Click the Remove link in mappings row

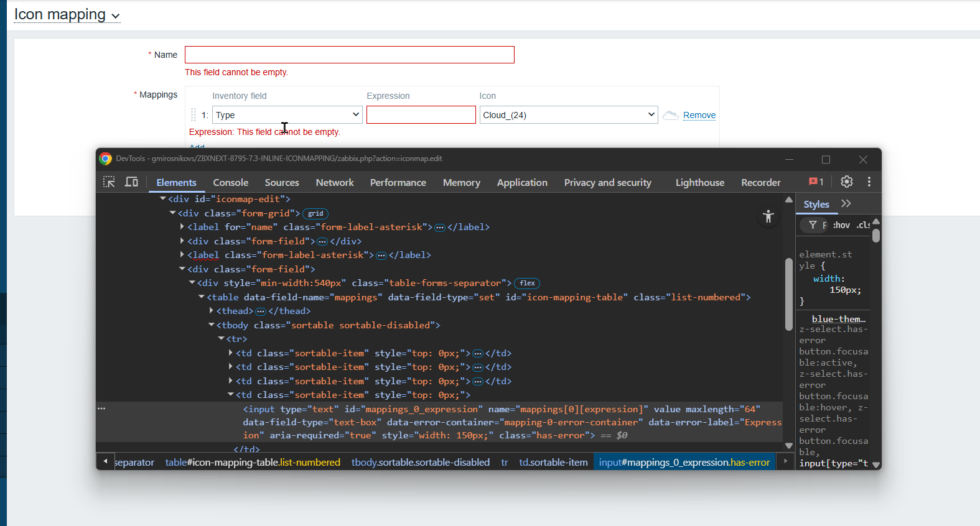[699, 115]
